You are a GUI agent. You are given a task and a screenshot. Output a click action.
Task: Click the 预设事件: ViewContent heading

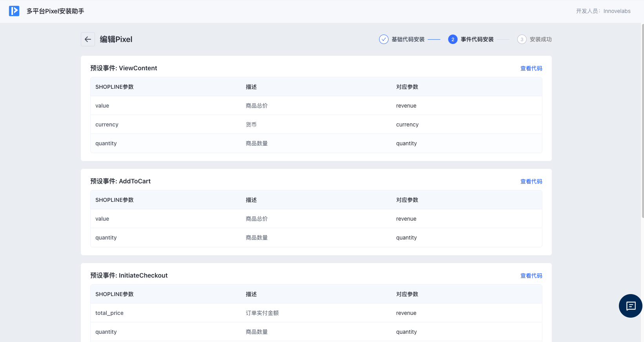(124, 68)
